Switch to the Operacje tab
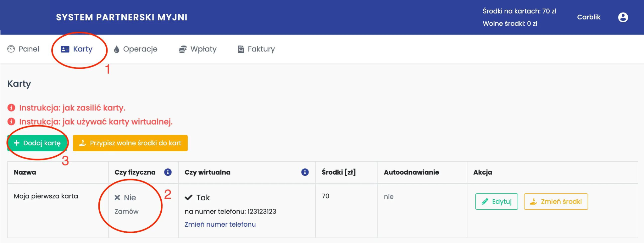 [x=140, y=49]
